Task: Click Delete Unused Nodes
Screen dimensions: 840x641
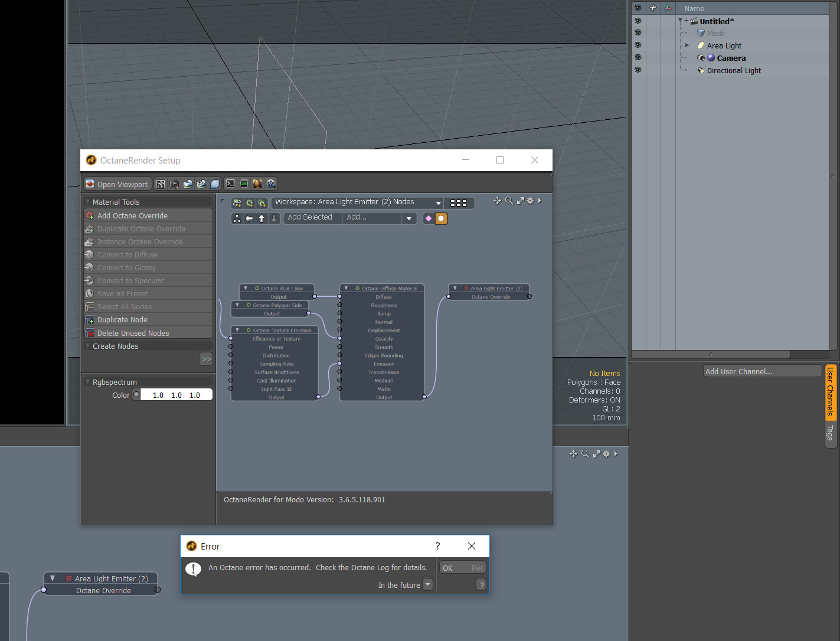Action: [x=148, y=333]
